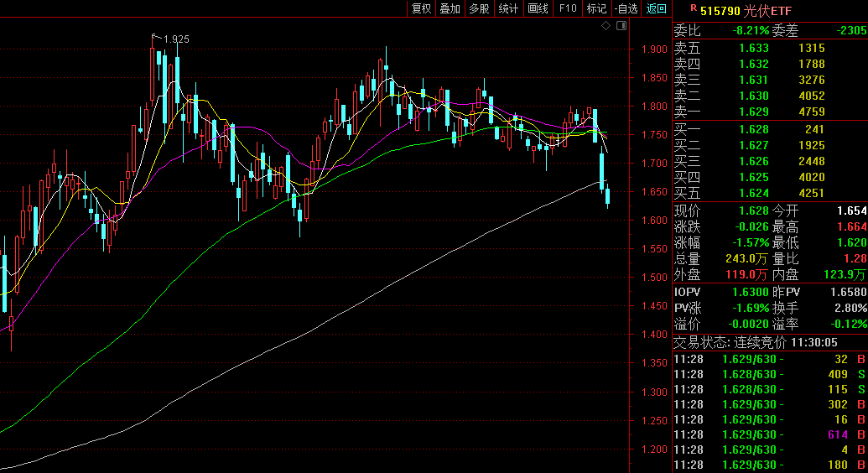Select the 叠加 overlay option
Screen dimensions: 868x473
[450, 8]
